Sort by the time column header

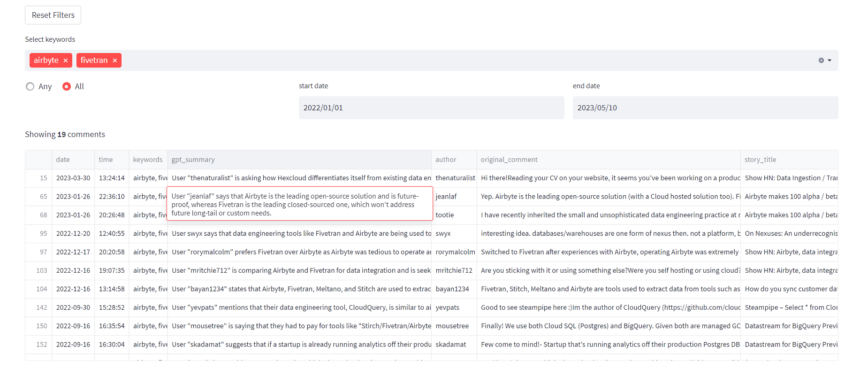pyautogui.click(x=112, y=160)
